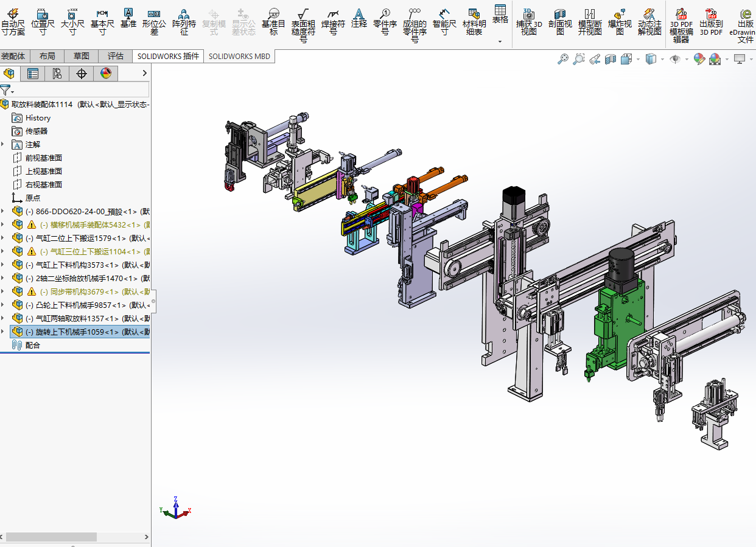Click the feature tree horizontal scrollbar
The height and width of the screenshot is (547, 756).
pos(51,537)
